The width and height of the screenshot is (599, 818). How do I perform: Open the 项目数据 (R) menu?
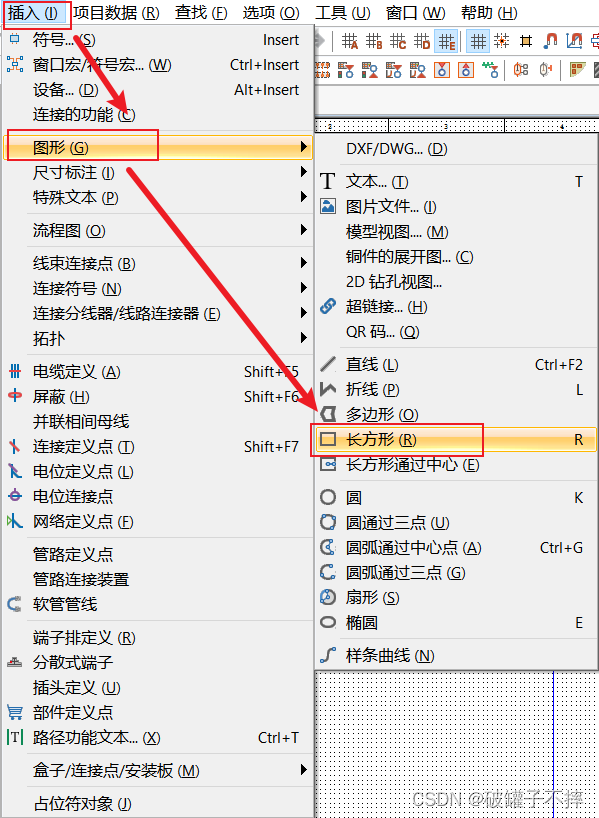click(116, 13)
